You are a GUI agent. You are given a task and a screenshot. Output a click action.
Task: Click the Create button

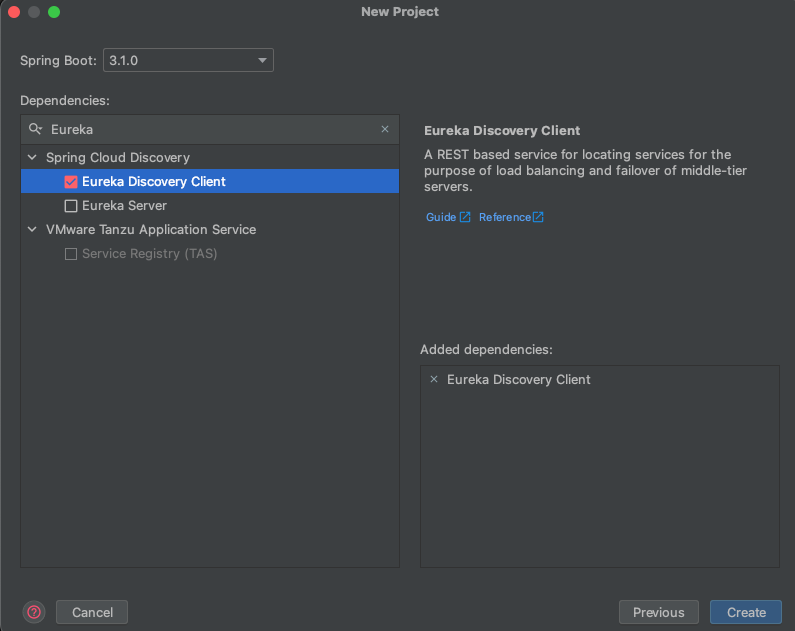tap(746, 612)
